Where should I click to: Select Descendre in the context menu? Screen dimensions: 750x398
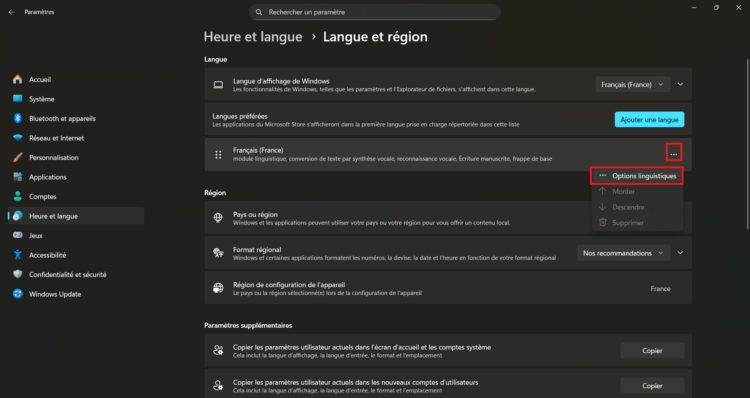pyautogui.click(x=637, y=207)
